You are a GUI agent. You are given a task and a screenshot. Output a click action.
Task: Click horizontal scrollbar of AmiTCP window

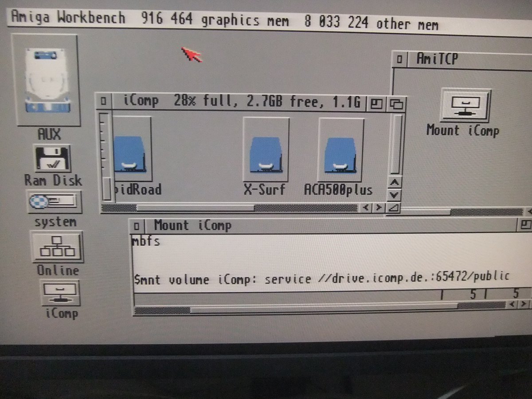(x=463, y=212)
